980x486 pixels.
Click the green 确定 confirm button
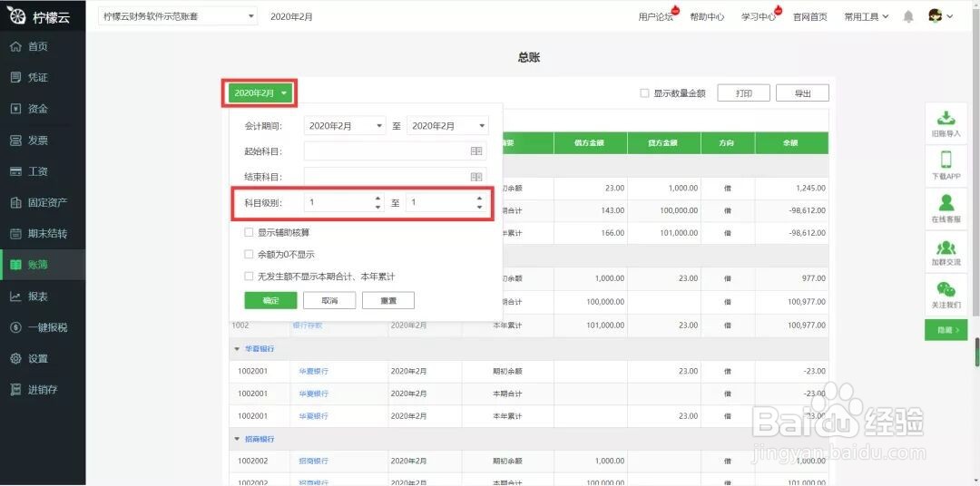[x=270, y=300]
